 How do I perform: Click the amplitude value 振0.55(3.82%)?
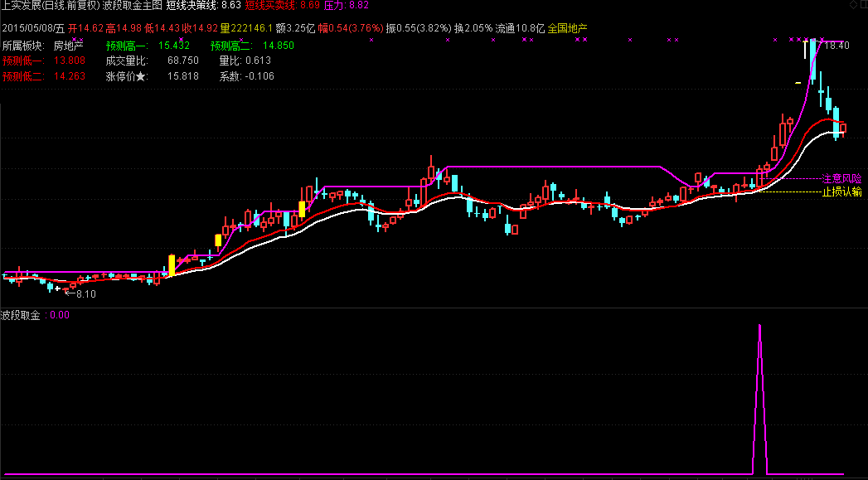[419, 28]
